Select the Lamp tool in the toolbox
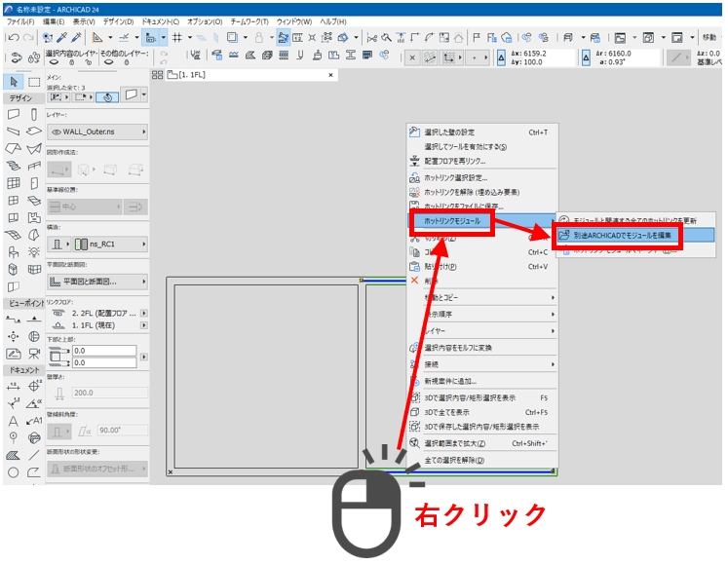728x565 pixels. tap(34, 252)
